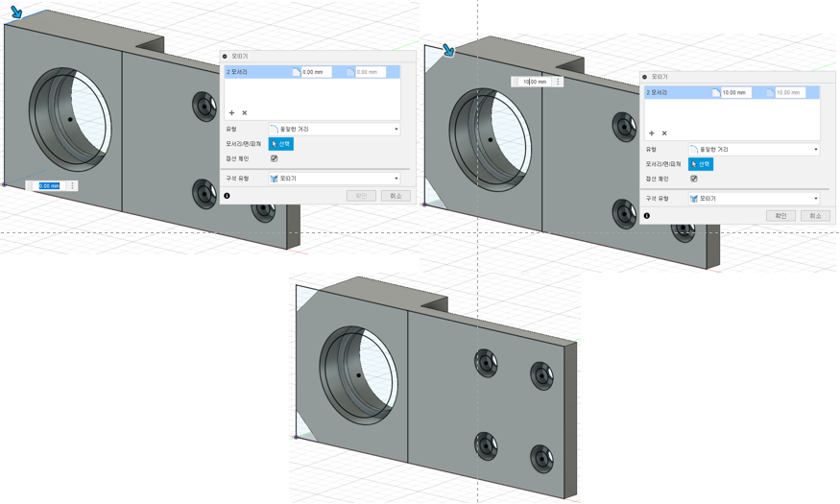Click 확인 button in 10.00 mm dialog
840x504 pixels.
780,216
